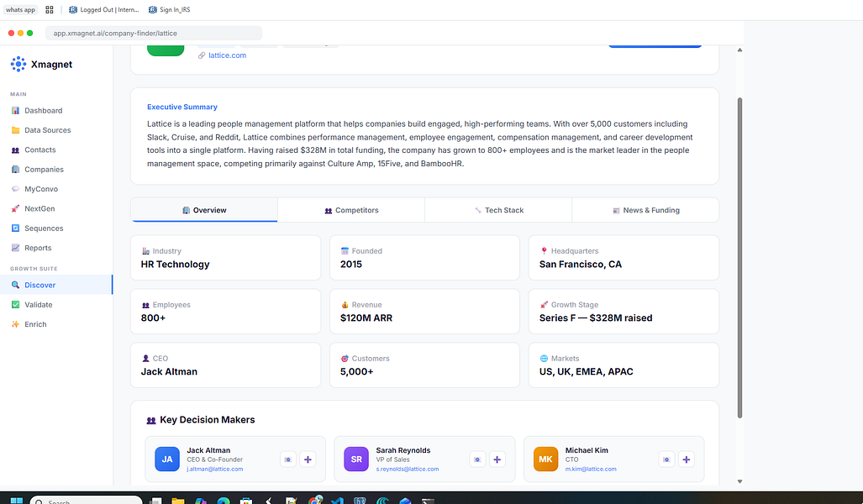Image resolution: width=863 pixels, height=504 pixels.
Task: Click the MK avatar for Michael Kim
Action: (546, 459)
